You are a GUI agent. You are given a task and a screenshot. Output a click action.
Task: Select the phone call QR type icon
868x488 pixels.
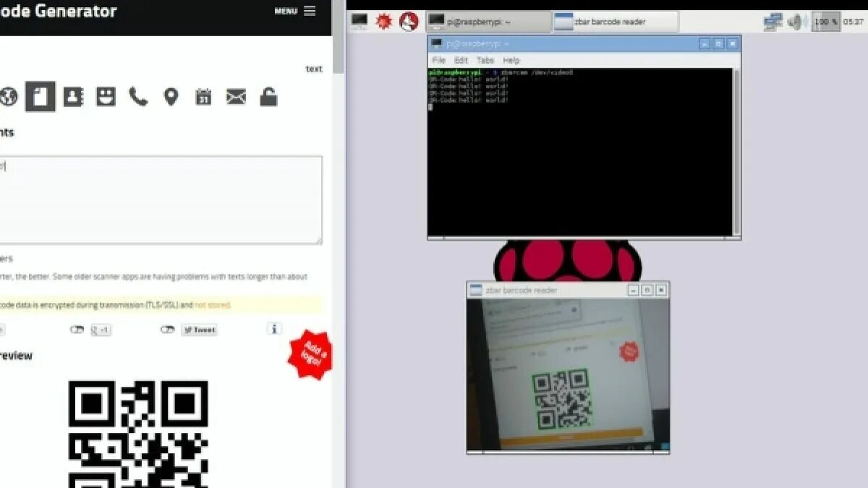(x=138, y=97)
